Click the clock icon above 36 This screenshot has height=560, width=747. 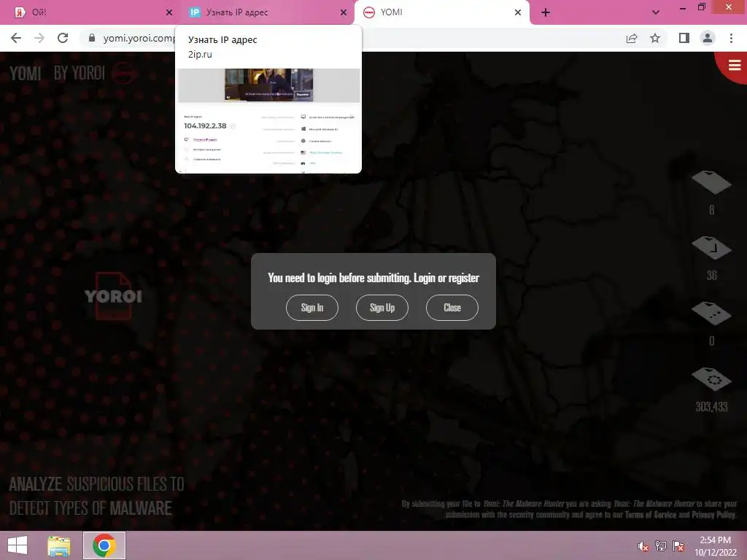pyautogui.click(x=711, y=248)
